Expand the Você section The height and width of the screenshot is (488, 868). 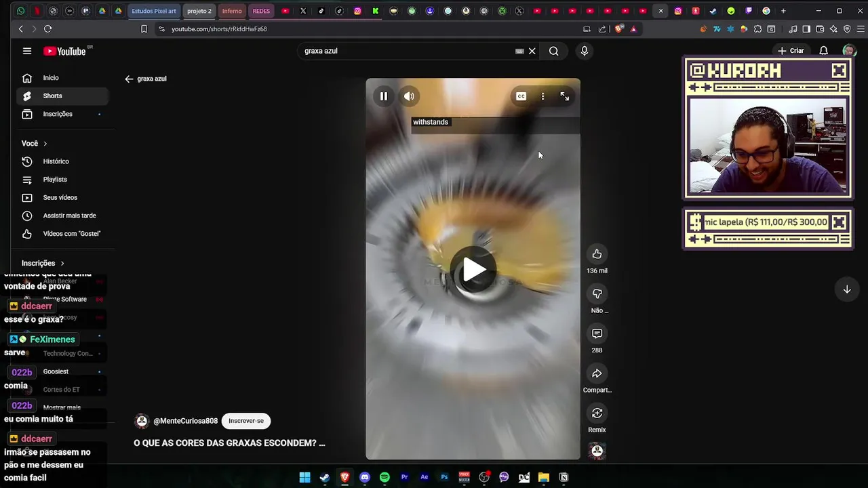(35, 144)
